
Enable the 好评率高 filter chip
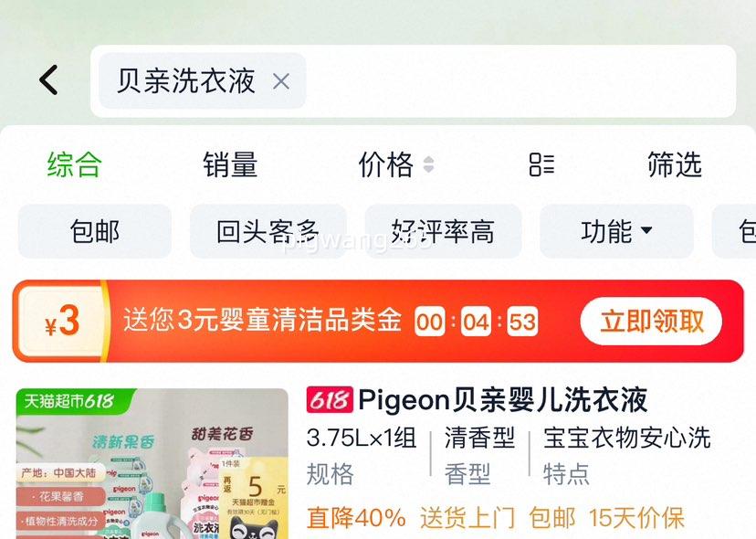pos(443,231)
